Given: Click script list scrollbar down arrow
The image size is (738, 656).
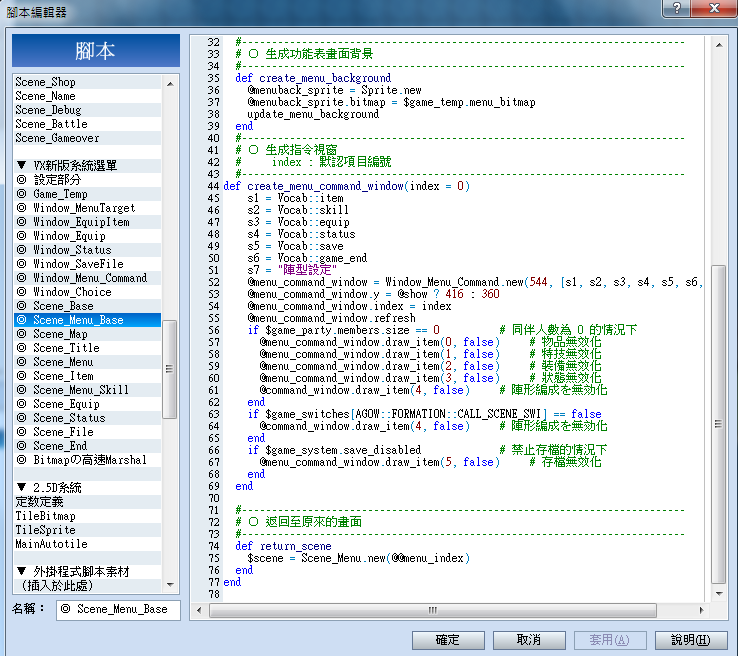Looking at the screenshot, I should [170, 584].
